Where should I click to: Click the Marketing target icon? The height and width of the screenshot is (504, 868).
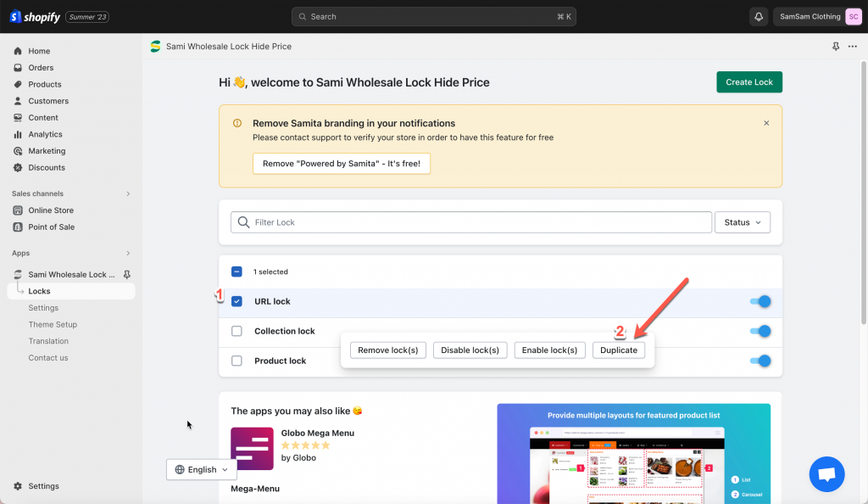click(x=18, y=151)
